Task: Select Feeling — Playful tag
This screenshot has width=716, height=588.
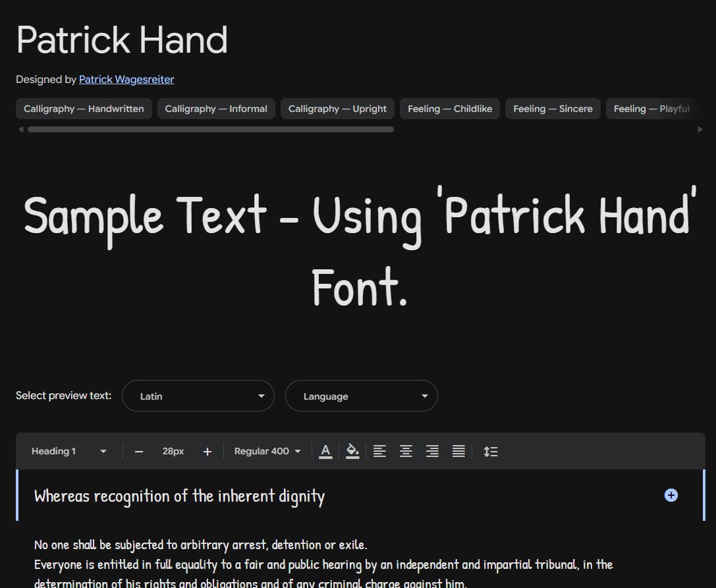Action: pos(651,109)
